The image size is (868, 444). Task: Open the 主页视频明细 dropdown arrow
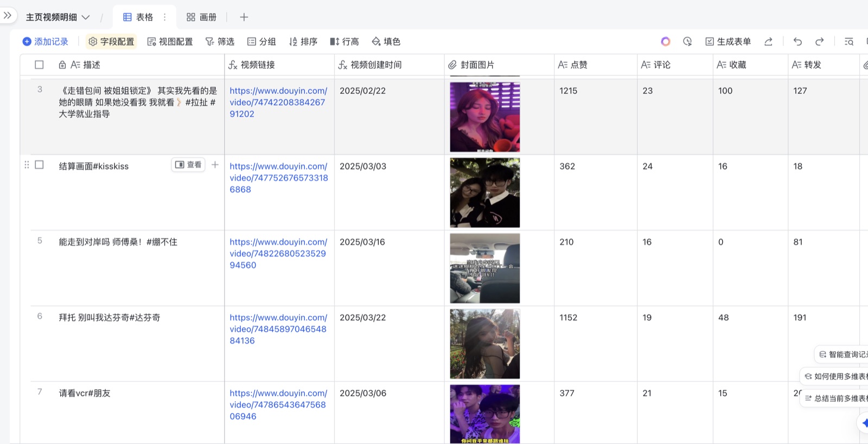click(x=86, y=17)
